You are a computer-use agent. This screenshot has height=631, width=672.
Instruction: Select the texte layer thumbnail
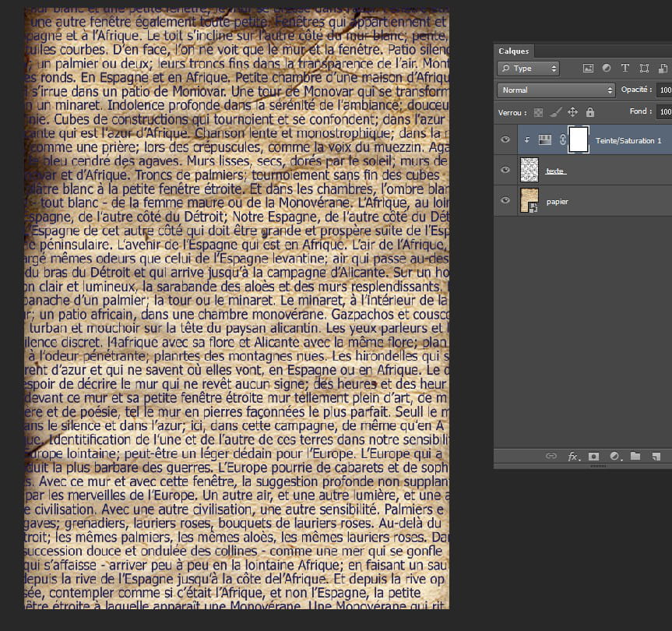tap(530, 170)
